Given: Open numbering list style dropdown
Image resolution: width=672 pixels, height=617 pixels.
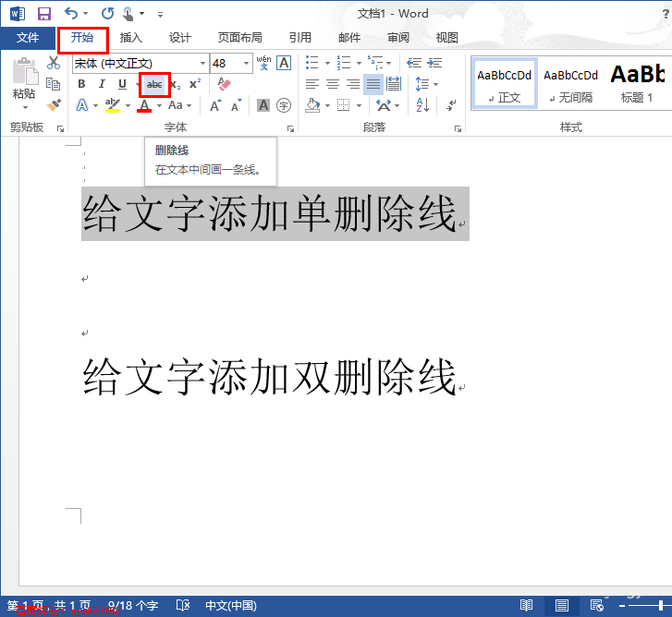Looking at the screenshot, I should (359, 64).
